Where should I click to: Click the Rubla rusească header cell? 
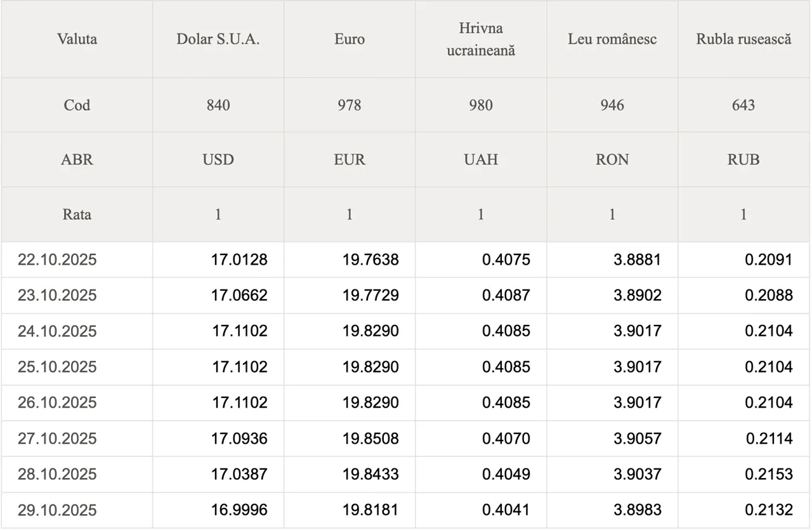click(x=743, y=39)
